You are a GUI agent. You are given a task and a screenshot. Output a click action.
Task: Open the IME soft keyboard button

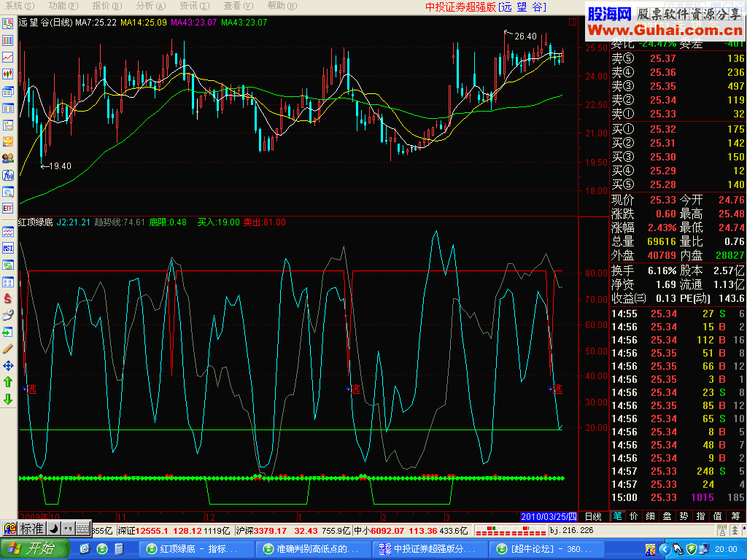(83, 529)
